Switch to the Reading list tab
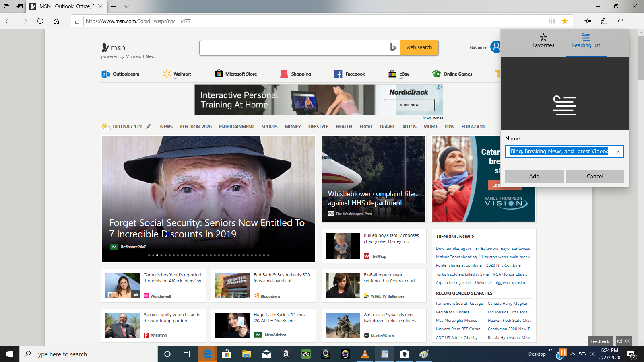 586,41
